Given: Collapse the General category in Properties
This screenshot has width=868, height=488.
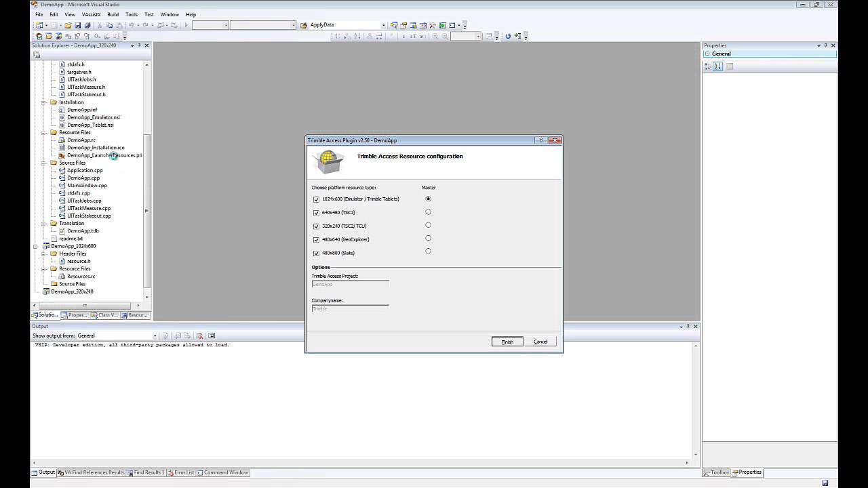Looking at the screenshot, I should coord(707,54).
